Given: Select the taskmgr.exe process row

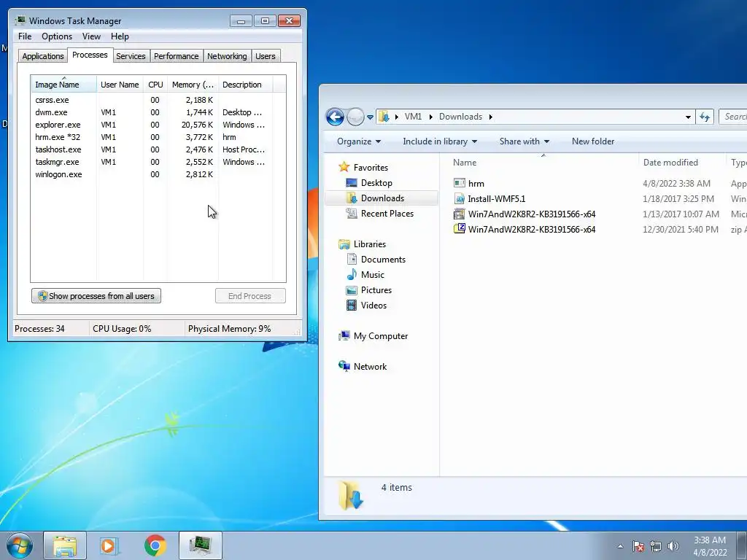Looking at the screenshot, I should [152, 162].
